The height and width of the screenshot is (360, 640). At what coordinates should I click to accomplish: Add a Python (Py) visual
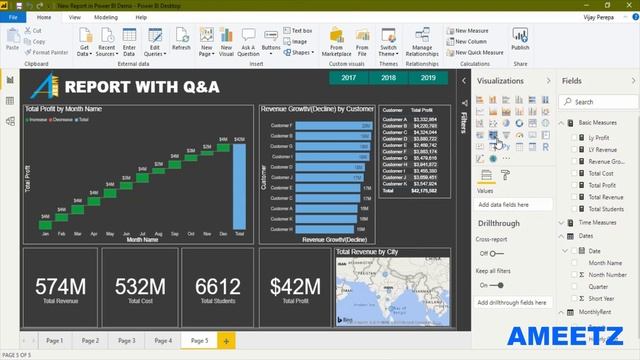(x=506, y=147)
